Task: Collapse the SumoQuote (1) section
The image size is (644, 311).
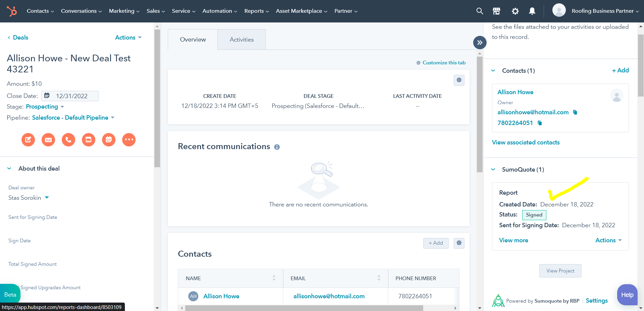Action: click(x=493, y=170)
